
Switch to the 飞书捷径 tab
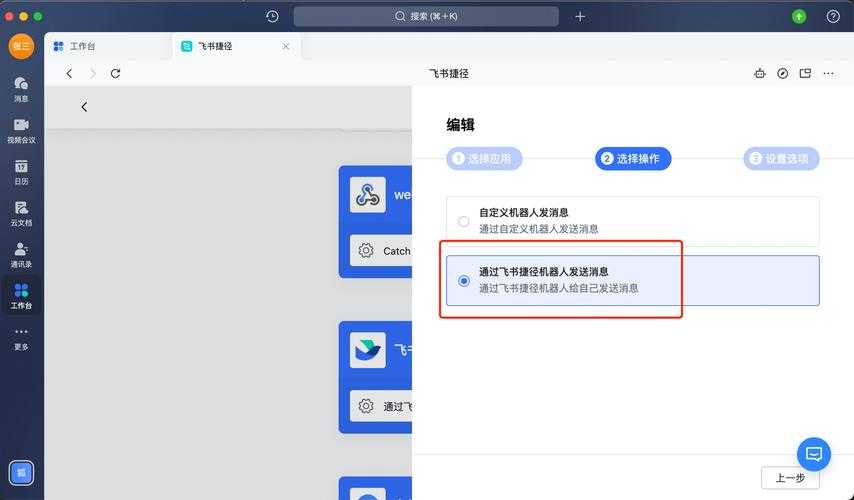(235, 46)
